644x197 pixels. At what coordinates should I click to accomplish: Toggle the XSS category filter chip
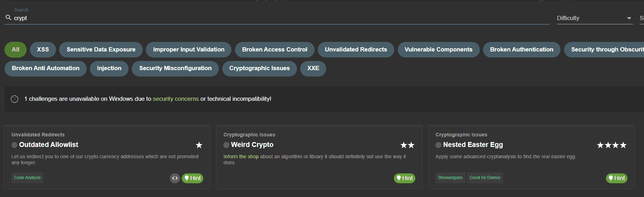coord(43,50)
